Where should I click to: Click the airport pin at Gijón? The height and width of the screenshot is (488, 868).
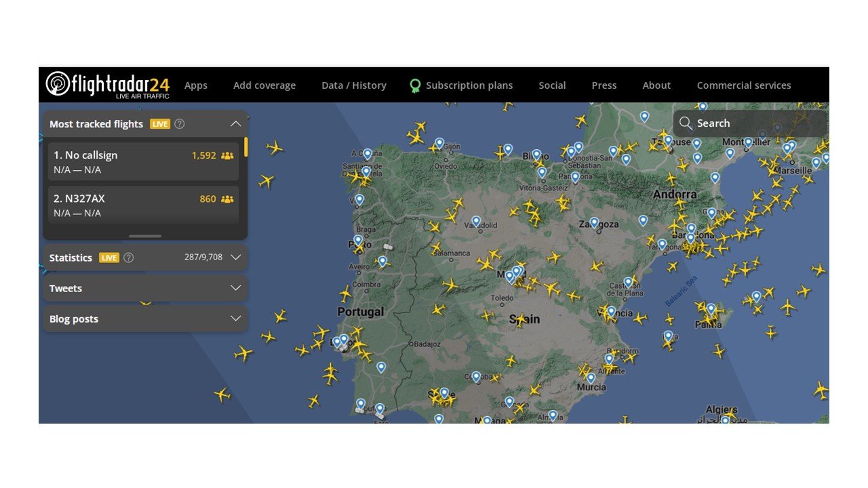[x=439, y=143]
